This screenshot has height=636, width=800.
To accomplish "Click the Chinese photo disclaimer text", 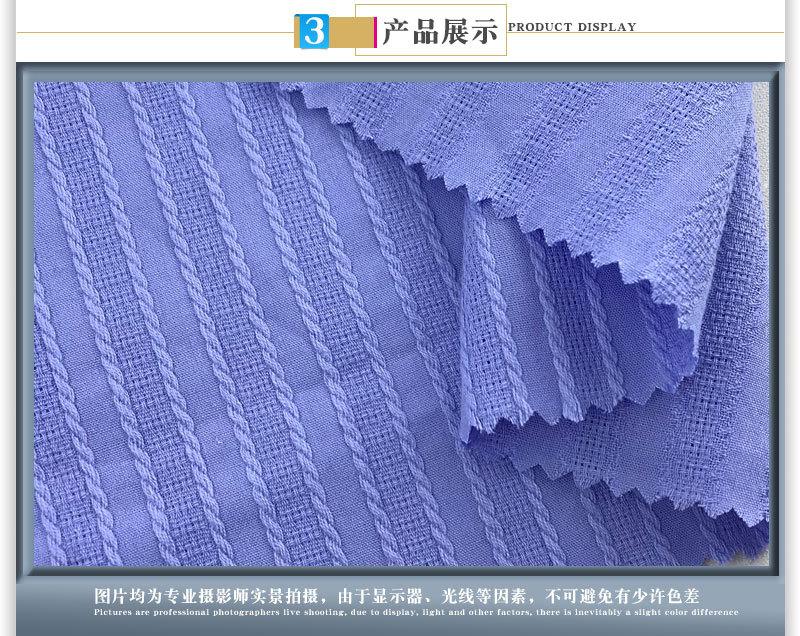I will [x=411, y=596].
